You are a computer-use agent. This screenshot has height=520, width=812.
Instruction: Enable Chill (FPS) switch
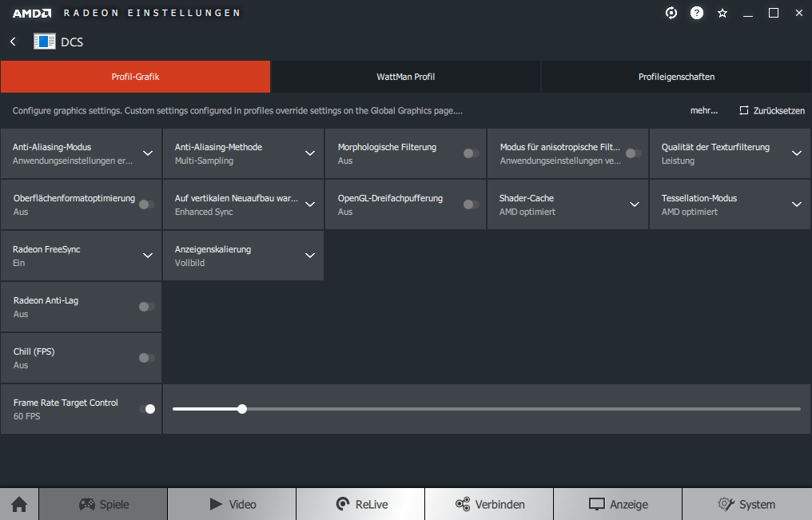[146, 358]
